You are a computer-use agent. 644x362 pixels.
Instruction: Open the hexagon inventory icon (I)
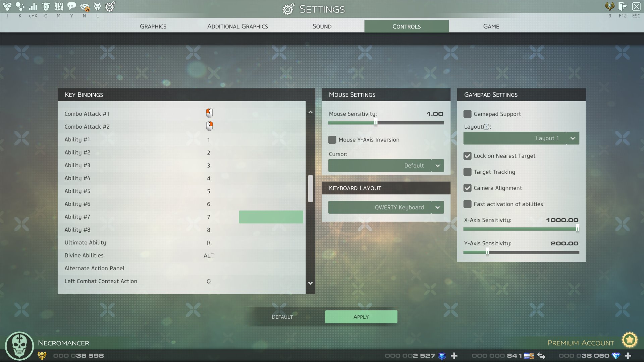tap(7, 6)
